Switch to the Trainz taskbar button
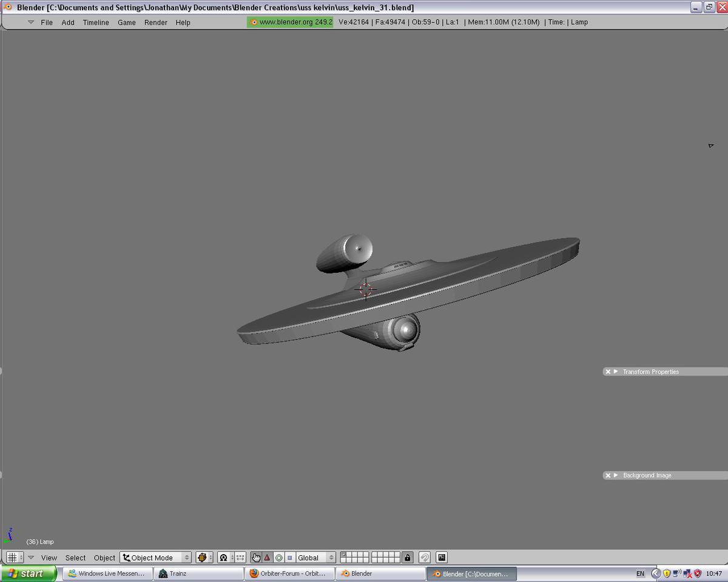 [x=198, y=574]
